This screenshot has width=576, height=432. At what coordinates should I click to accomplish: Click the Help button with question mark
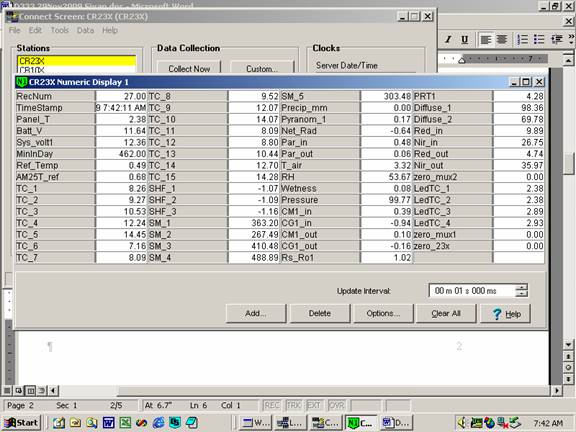coord(505,313)
